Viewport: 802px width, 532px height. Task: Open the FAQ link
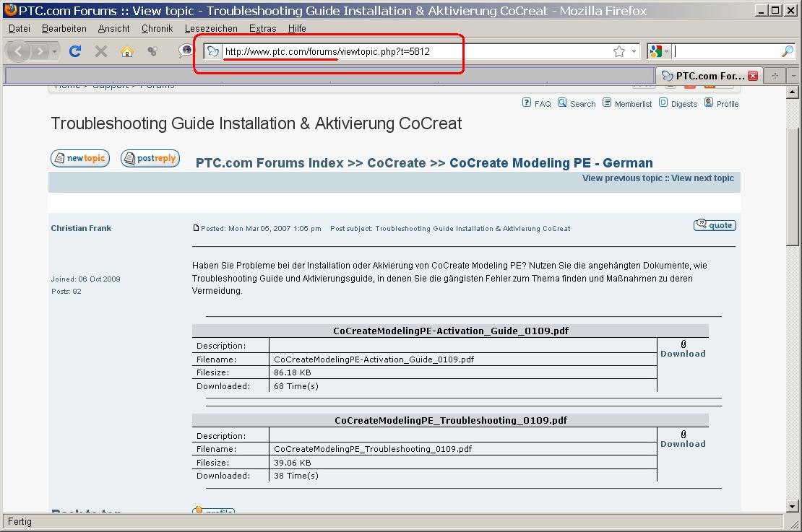[543, 104]
